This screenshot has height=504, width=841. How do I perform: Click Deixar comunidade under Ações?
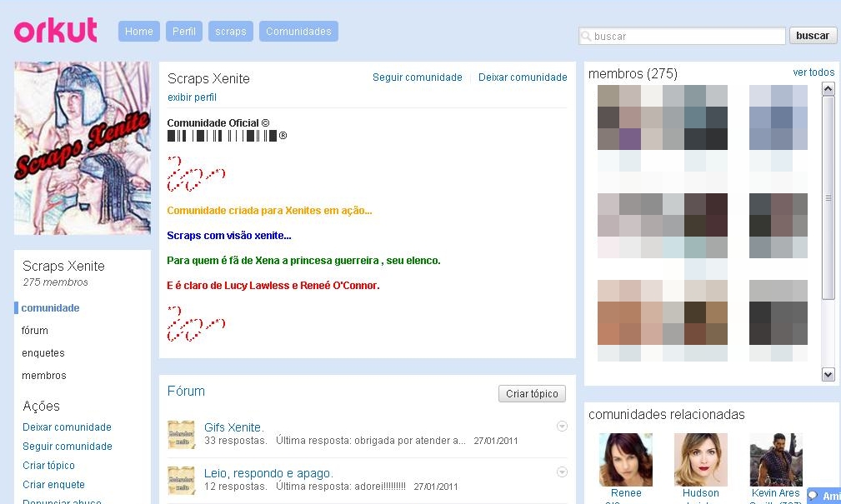pyautogui.click(x=67, y=427)
